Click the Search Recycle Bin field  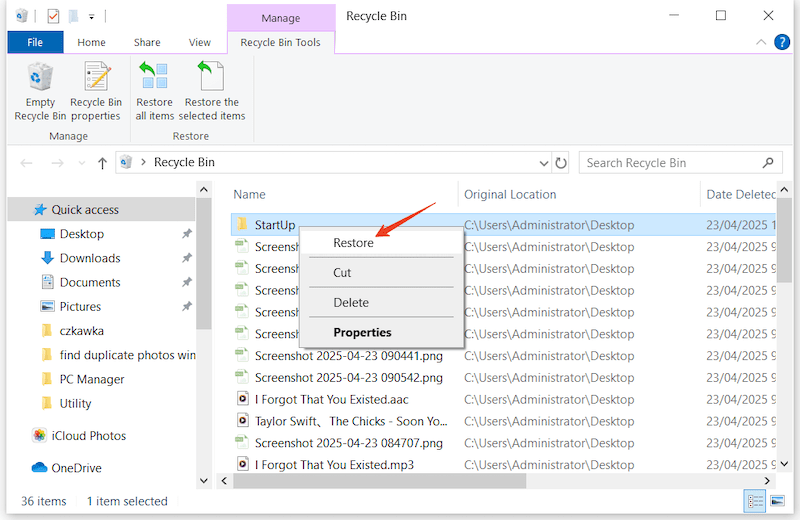click(x=665, y=162)
